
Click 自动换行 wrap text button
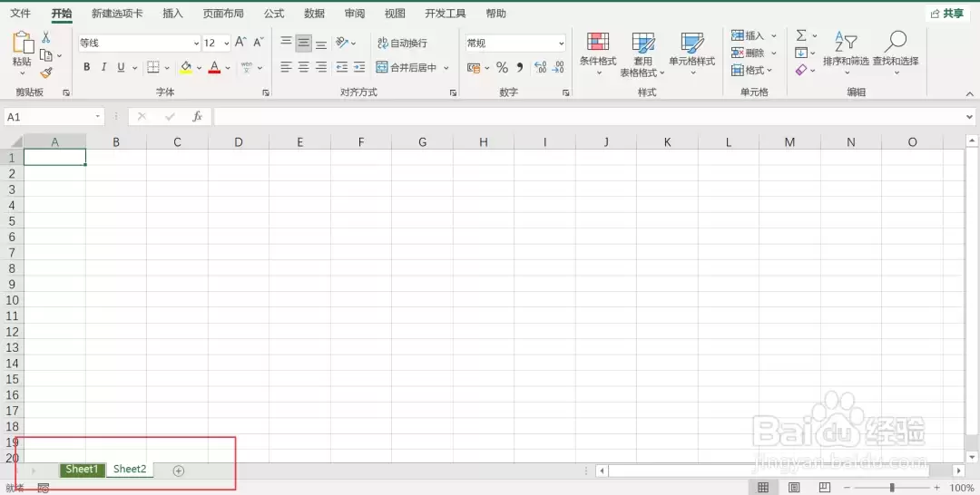[403, 44]
